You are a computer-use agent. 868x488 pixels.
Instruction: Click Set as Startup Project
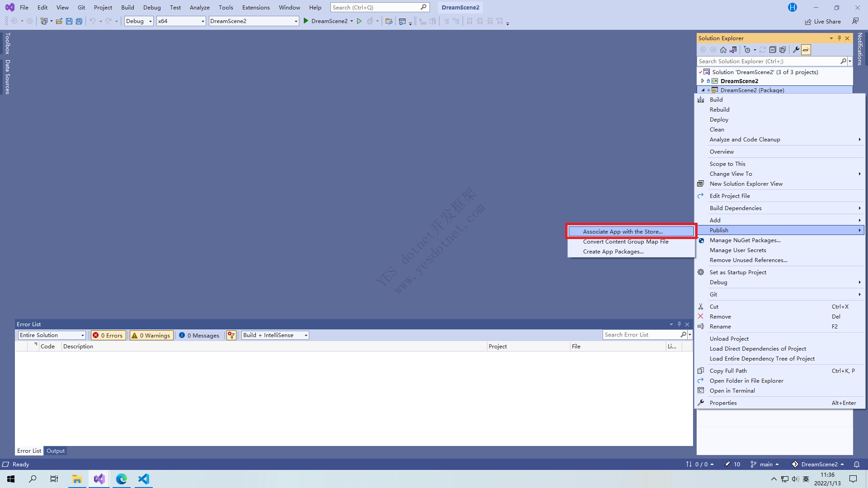pos(780,272)
